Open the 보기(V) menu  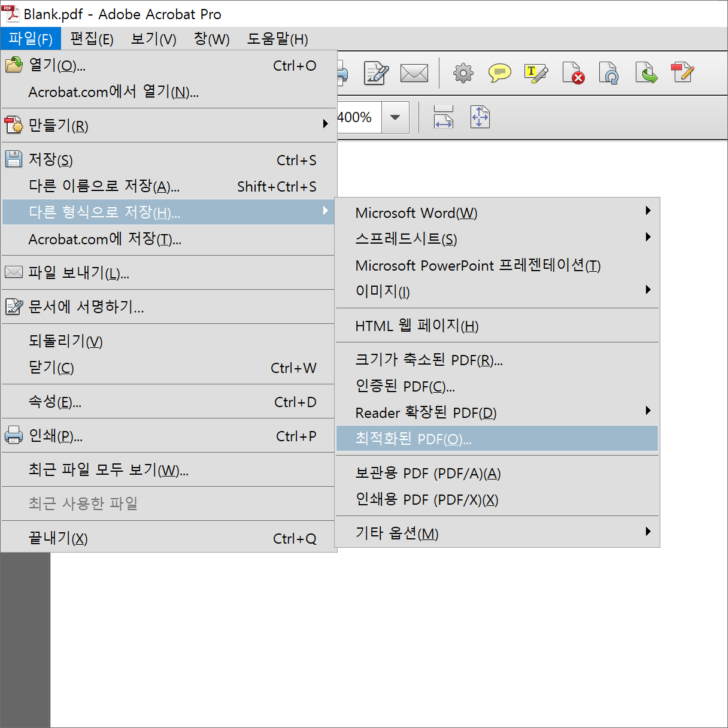coord(154,39)
